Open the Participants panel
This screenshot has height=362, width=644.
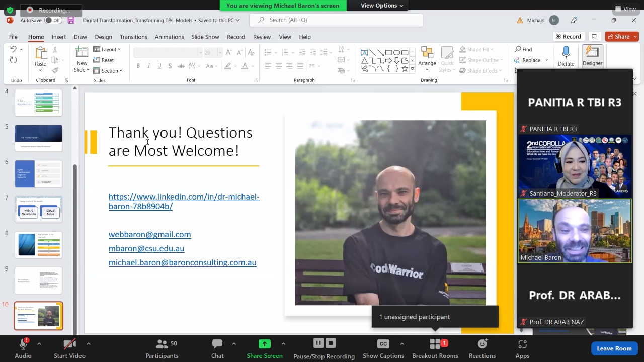coord(162,348)
